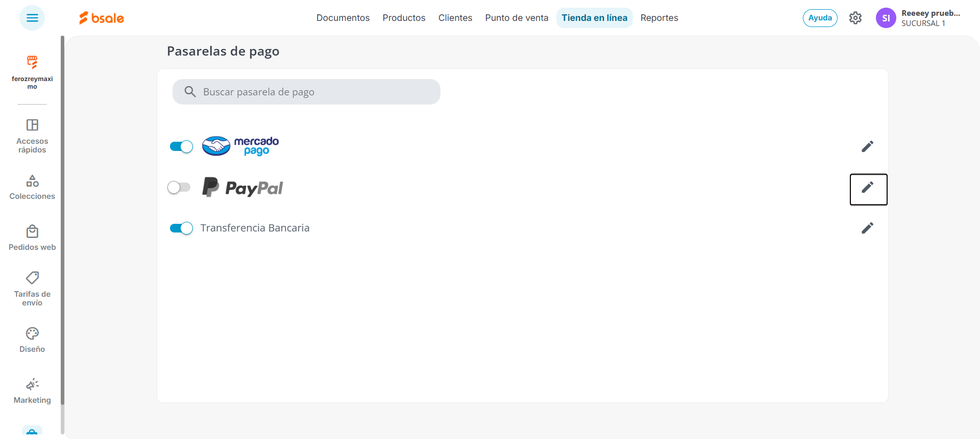980x439 pixels.
Task: Disable the Mercado Pago toggle
Action: pos(181,147)
